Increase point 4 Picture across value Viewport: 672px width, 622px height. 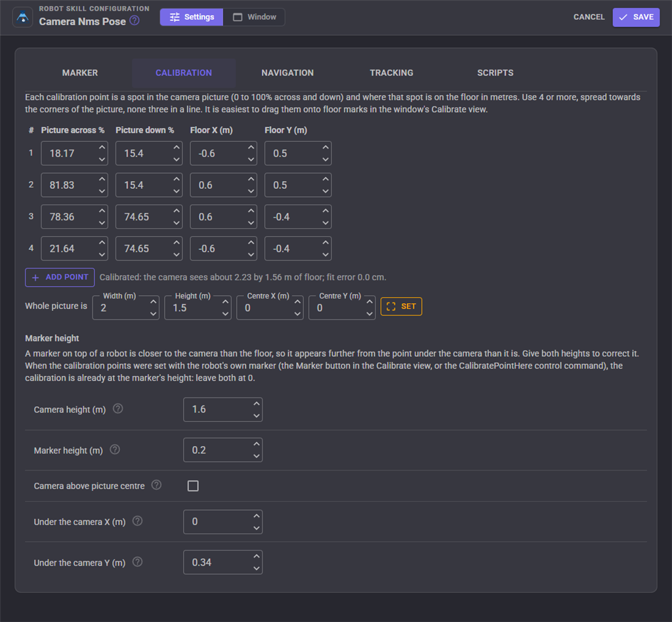tap(102, 243)
